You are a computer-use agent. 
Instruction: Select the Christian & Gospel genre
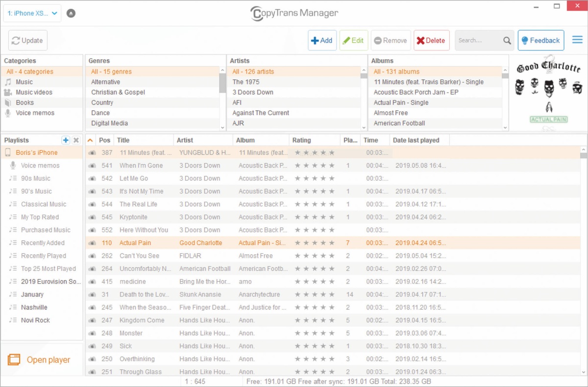[153, 92]
